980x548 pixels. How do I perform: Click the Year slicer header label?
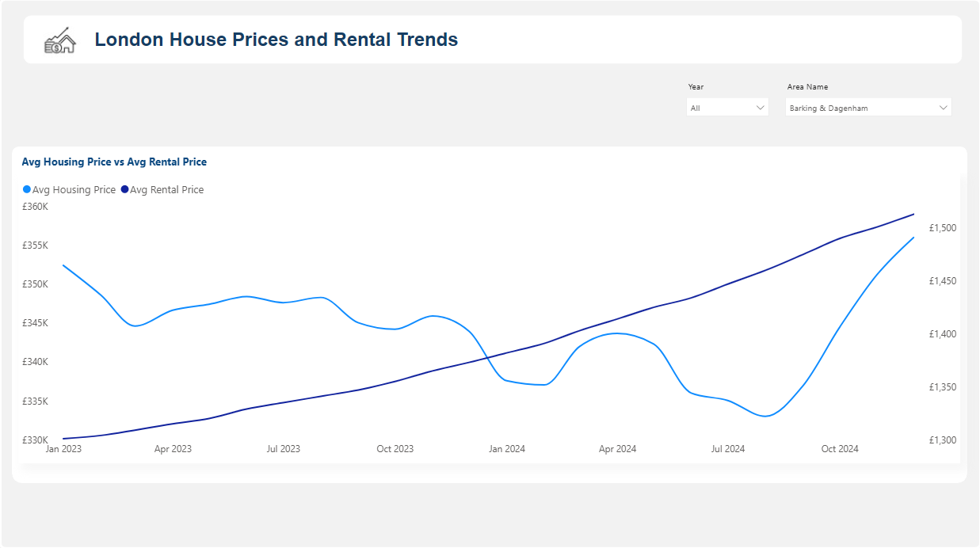click(x=696, y=87)
